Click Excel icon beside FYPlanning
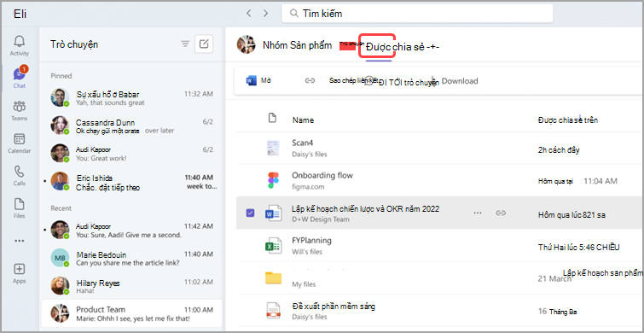644x333 pixels. (x=273, y=245)
